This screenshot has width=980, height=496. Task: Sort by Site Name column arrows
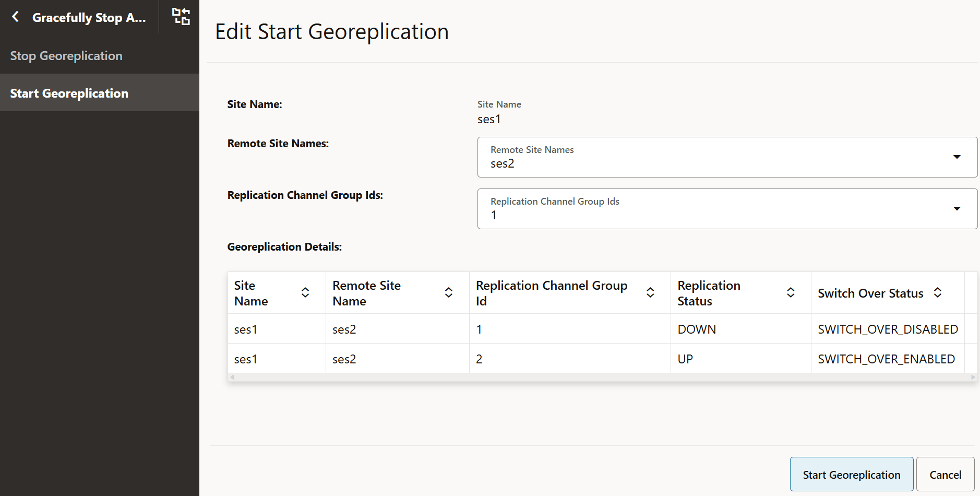305,292
